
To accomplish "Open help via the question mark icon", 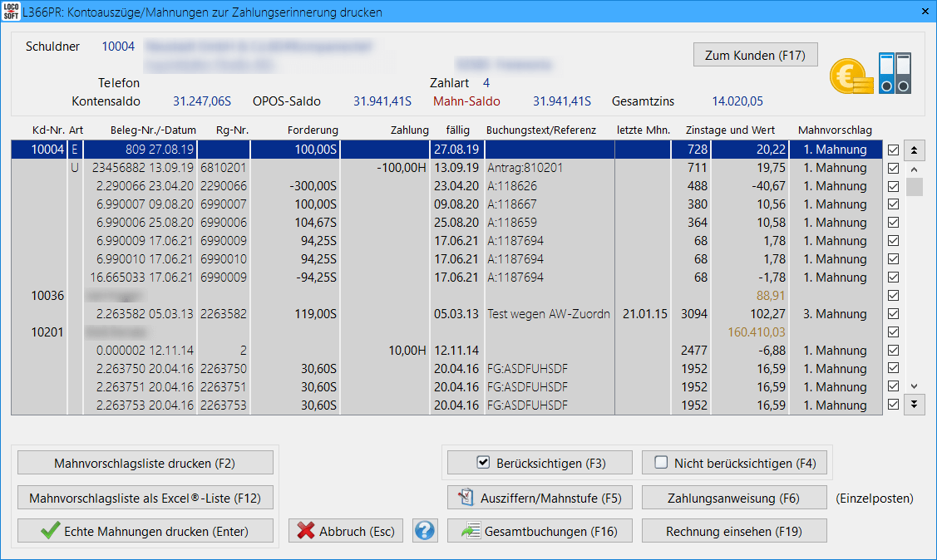I will tap(424, 531).
